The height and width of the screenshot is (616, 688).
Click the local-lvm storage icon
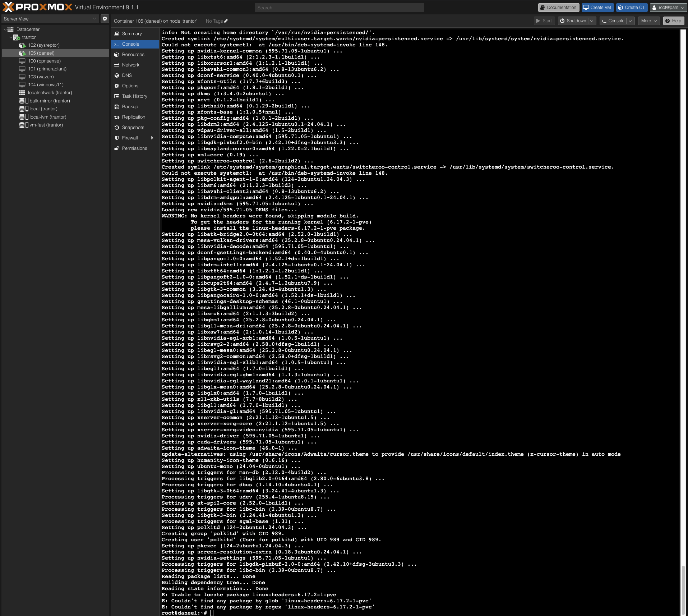pyautogui.click(x=24, y=117)
